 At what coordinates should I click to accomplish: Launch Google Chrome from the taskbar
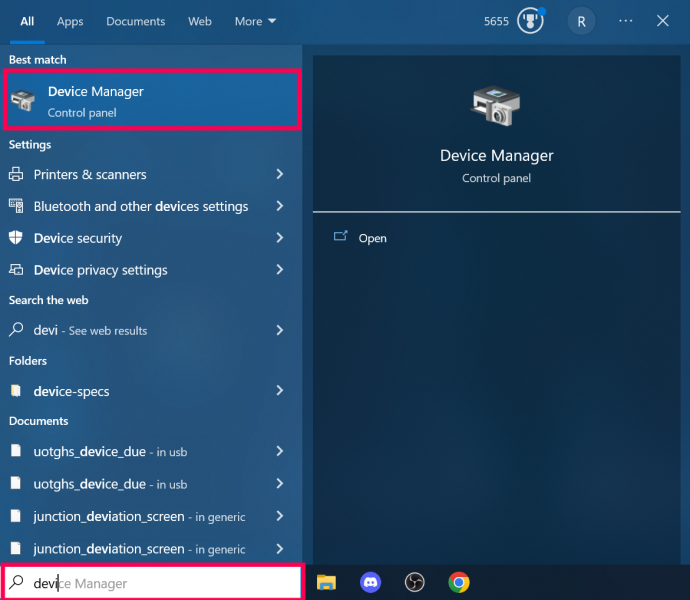[x=459, y=582]
